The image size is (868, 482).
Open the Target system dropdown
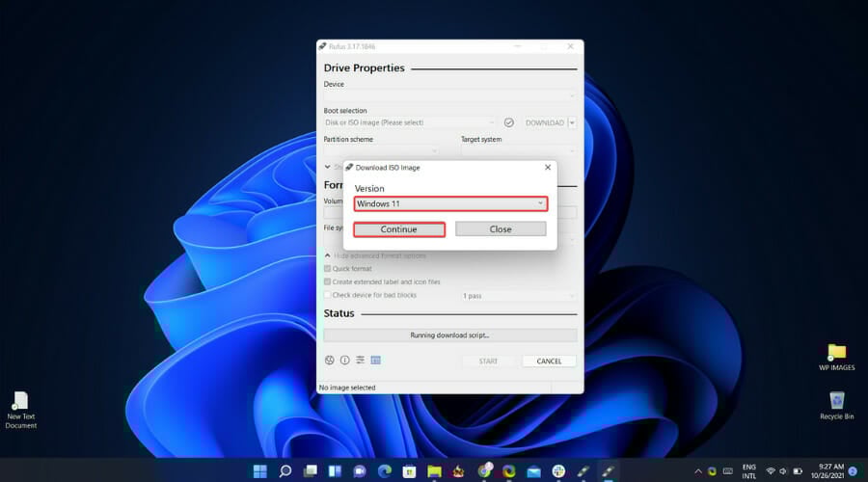pyautogui.click(x=519, y=150)
